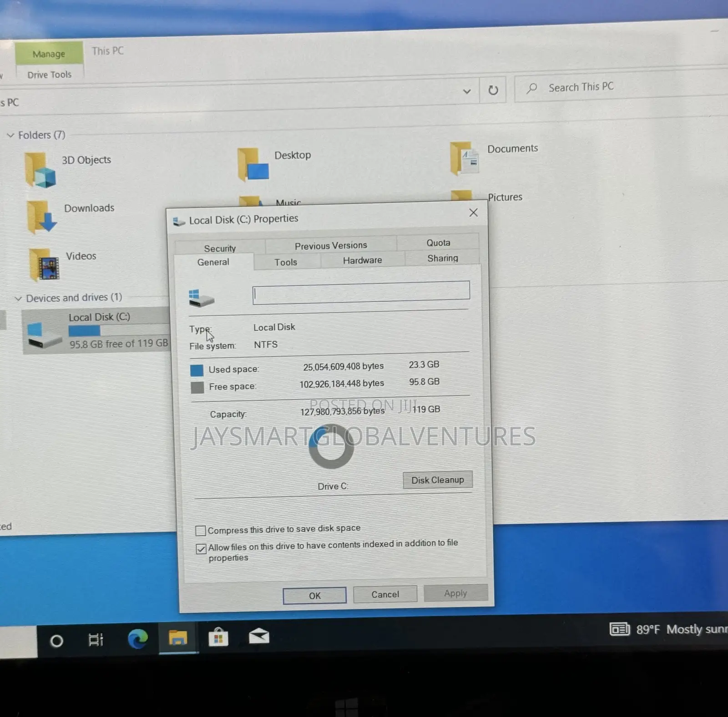
Task: Click the drive label text field
Action: (361, 293)
